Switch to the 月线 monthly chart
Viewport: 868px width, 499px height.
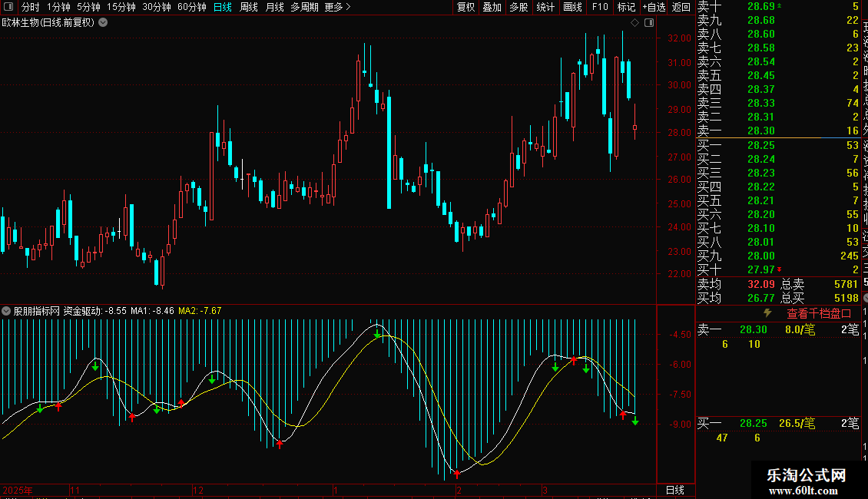(x=274, y=7)
